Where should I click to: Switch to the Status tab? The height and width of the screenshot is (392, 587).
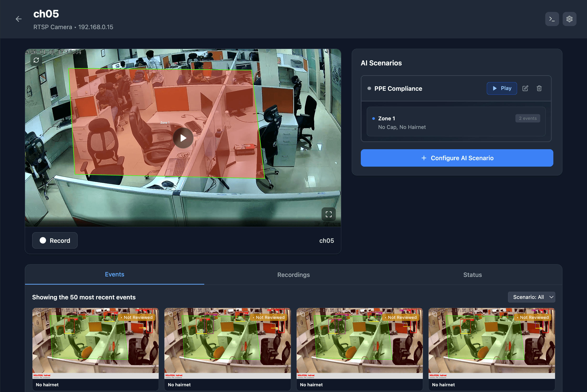472,275
